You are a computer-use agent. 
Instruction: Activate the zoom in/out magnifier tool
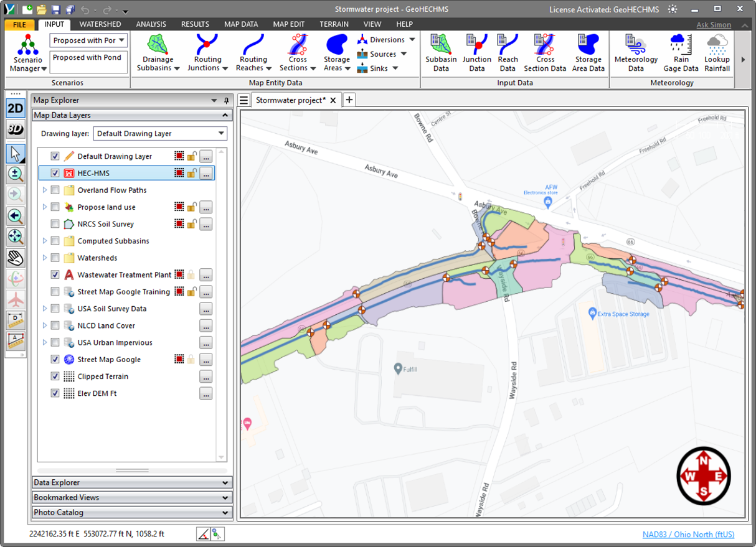(x=15, y=175)
